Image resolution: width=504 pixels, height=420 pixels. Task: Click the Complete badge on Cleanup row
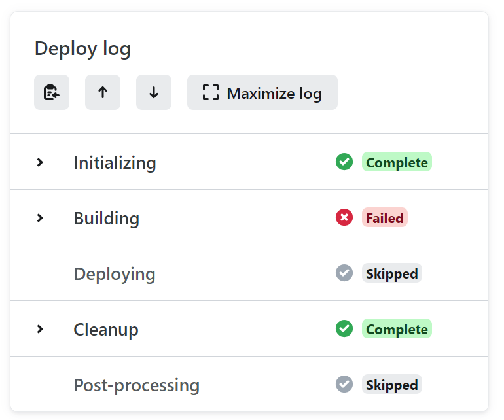(x=397, y=328)
